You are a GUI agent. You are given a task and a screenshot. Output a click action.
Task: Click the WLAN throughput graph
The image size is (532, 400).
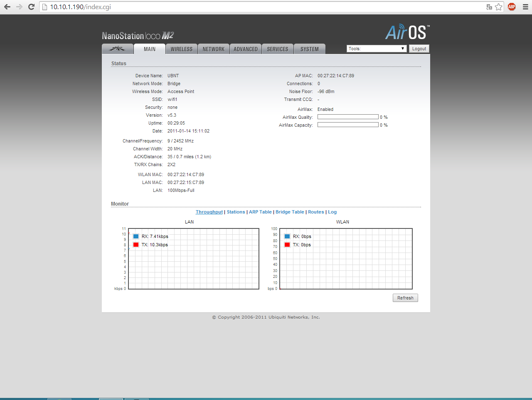tap(346, 258)
